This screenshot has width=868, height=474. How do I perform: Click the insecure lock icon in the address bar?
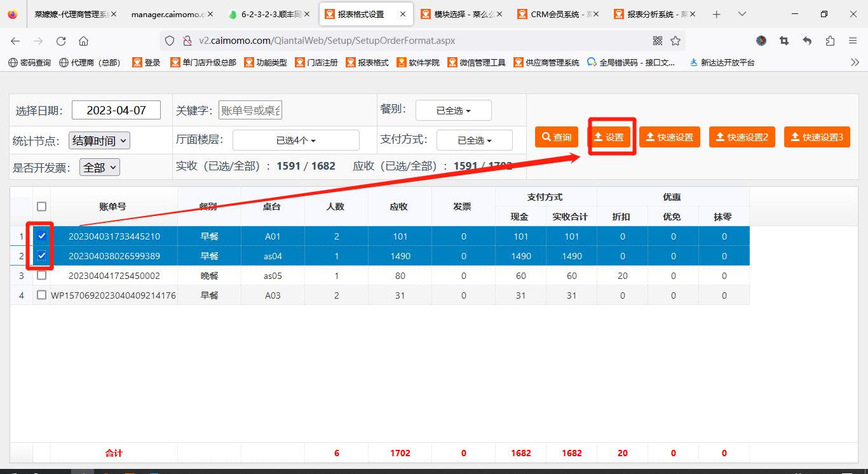[187, 41]
